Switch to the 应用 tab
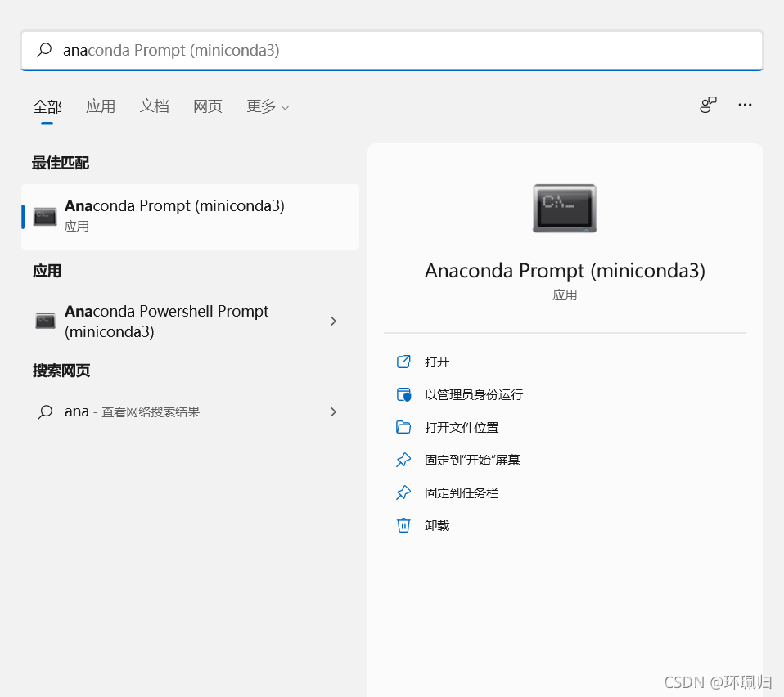784x697 pixels. (x=101, y=106)
